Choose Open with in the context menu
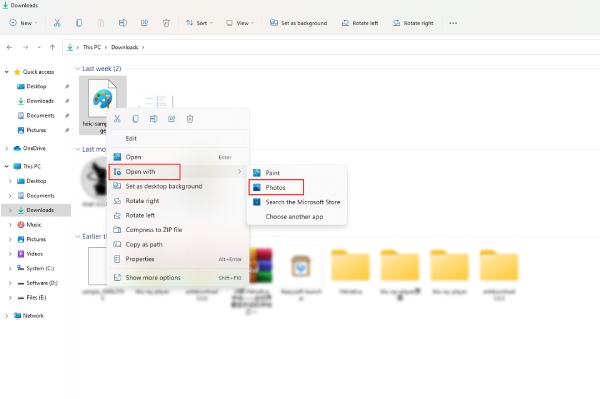The height and width of the screenshot is (399, 600). pyautogui.click(x=178, y=172)
